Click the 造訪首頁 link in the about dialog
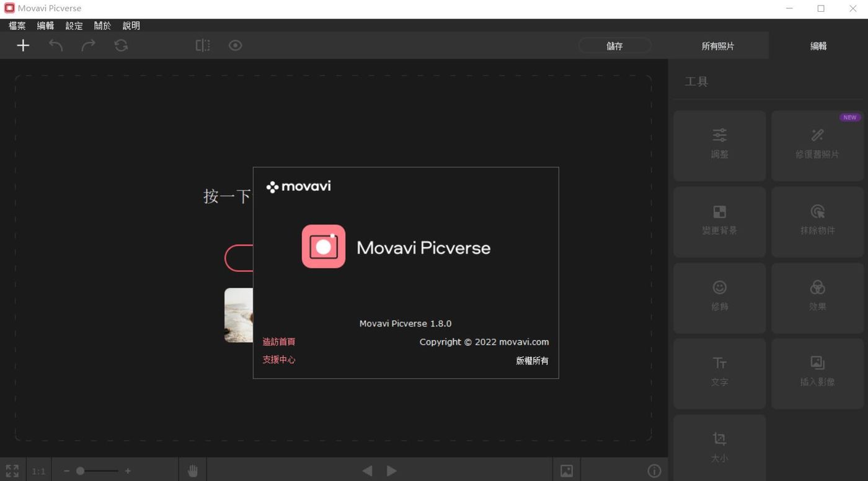This screenshot has height=481, width=868. pyautogui.click(x=279, y=342)
